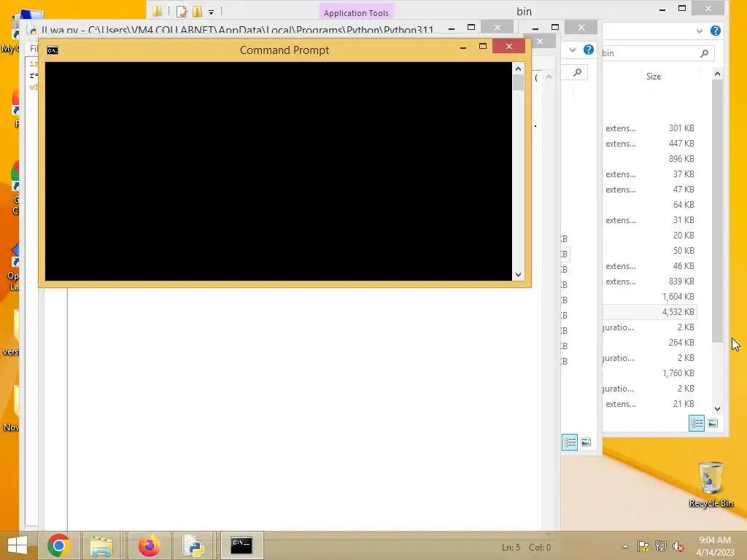Open Command Prompt system menu icon

53,50
